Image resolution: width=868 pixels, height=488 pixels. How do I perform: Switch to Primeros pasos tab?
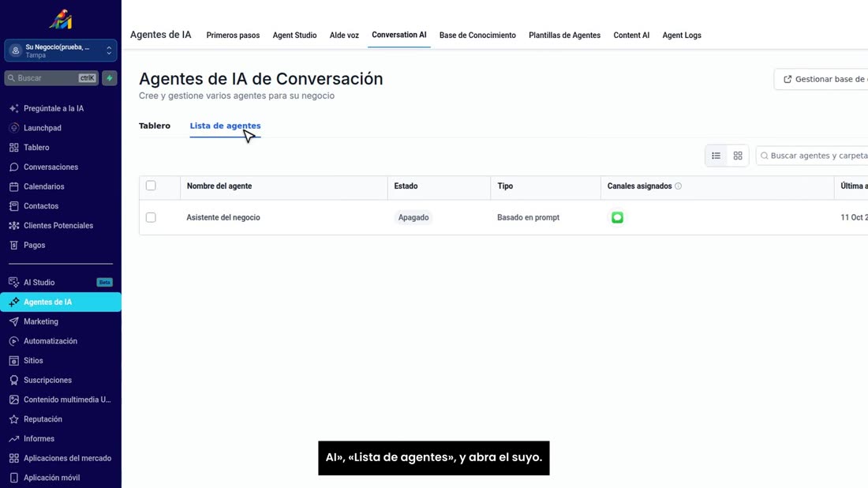click(x=233, y=35)
